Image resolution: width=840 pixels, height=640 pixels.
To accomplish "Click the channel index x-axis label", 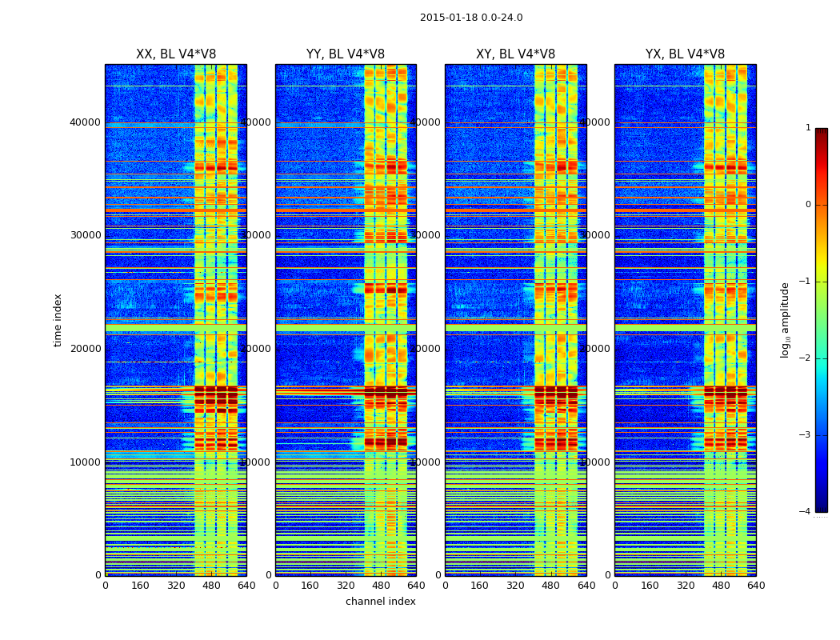I will click(380, 602).
